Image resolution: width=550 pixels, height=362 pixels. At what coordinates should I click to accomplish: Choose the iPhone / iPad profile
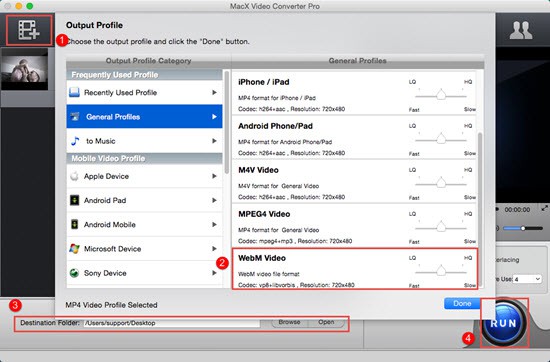click(x=354, y=93)
